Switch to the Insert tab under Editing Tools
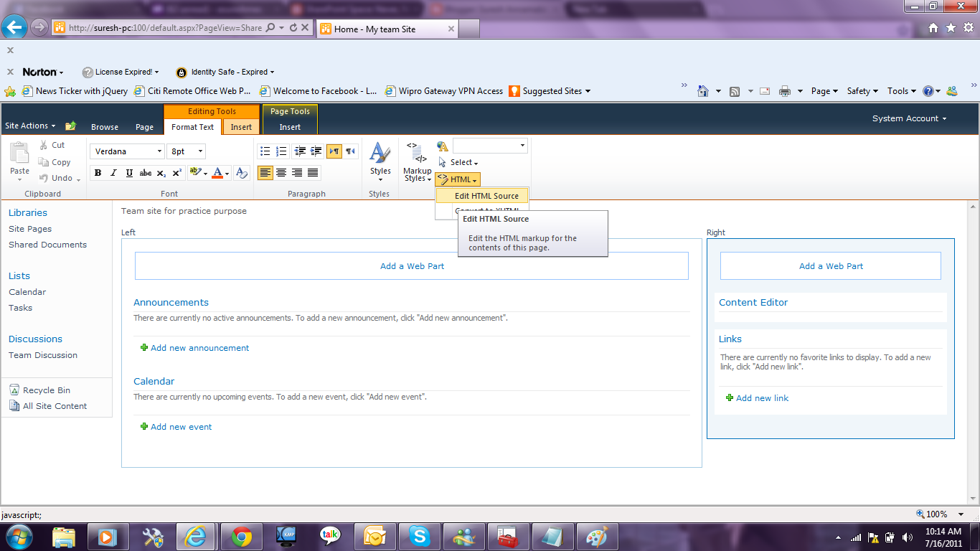Image resolution: width=980 pixels, height=551 pixels. click(x=240, y=126)
